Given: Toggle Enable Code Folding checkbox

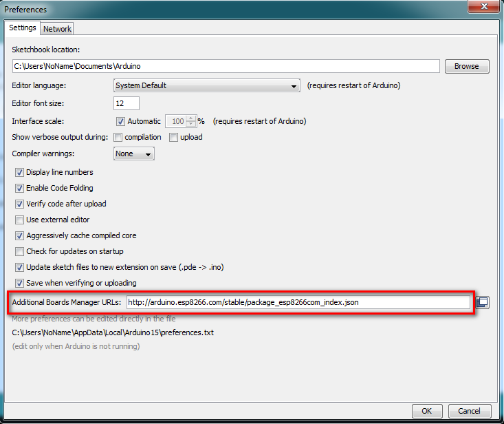Looking at the screenshot, I should pos(19,188).
